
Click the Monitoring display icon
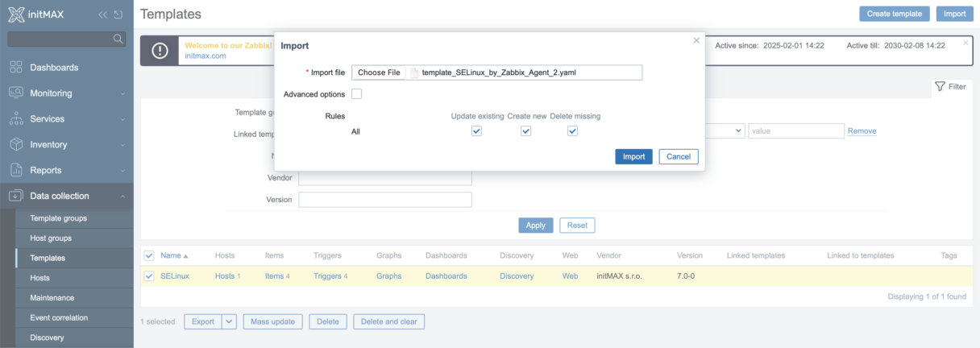16,93
